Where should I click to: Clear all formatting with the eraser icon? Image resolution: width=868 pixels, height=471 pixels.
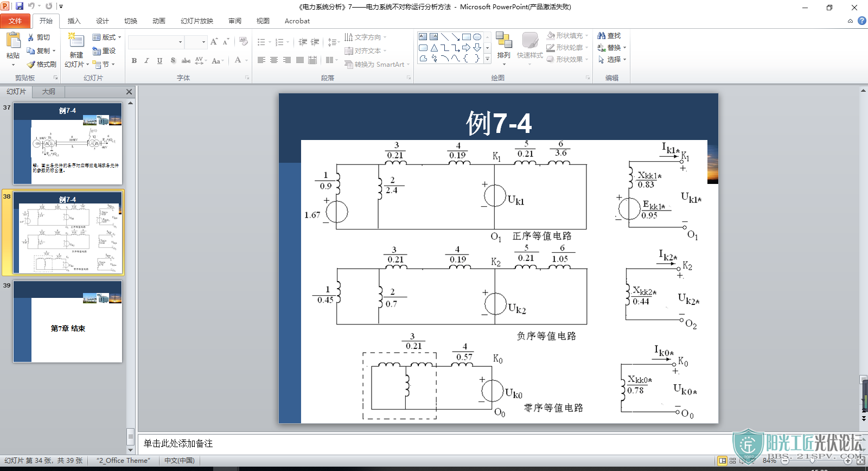pos(243,42)
